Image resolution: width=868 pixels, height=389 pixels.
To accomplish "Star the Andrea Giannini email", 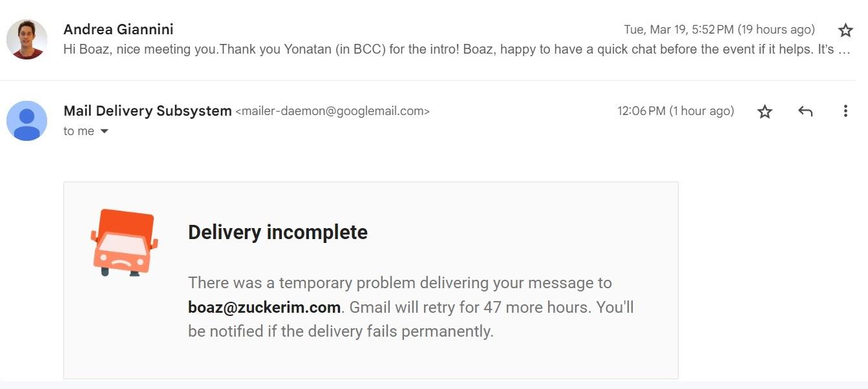I will click(845, 30).
